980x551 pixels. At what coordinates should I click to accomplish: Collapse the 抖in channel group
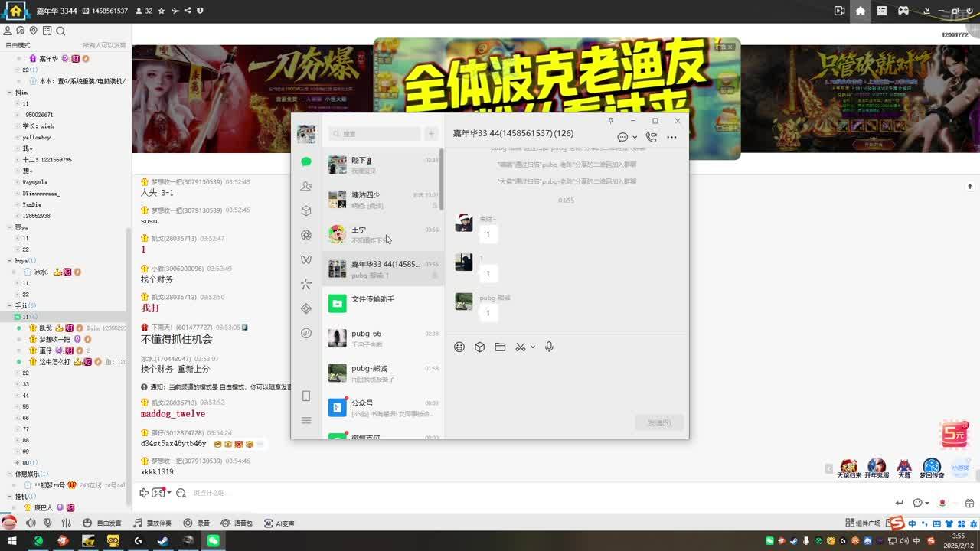coord(10,93)
